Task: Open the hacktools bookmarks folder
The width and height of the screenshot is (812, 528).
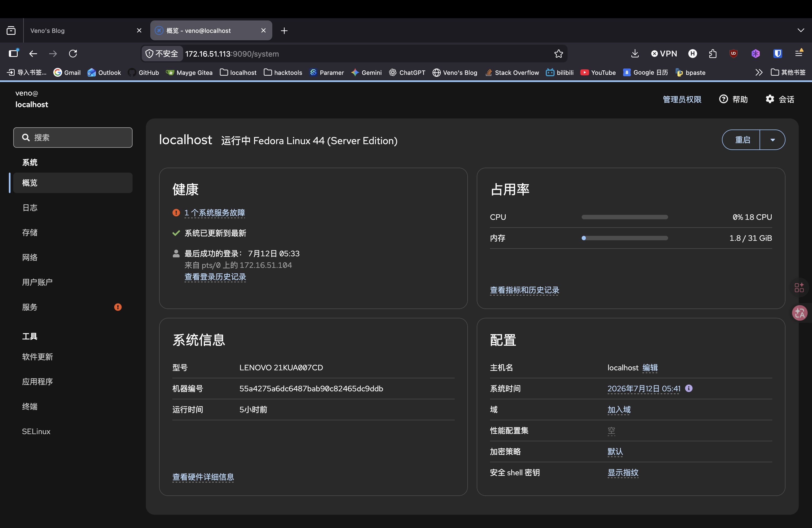Action: tap(283, 72)
